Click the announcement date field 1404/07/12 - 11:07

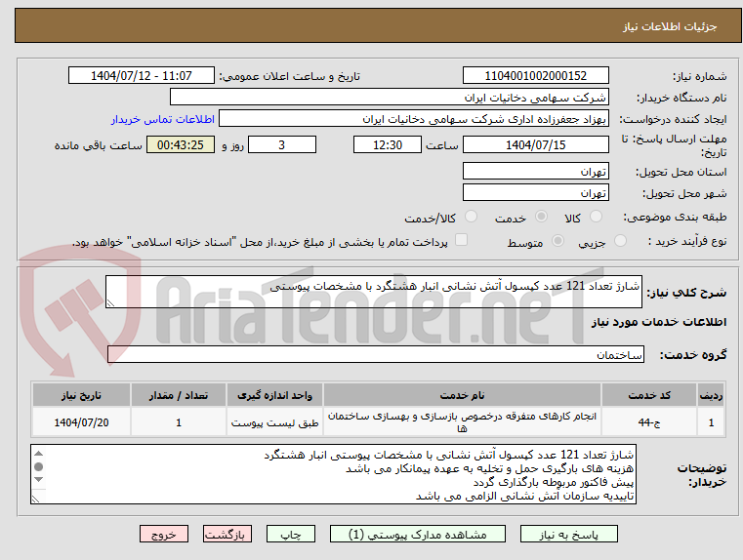142,76
